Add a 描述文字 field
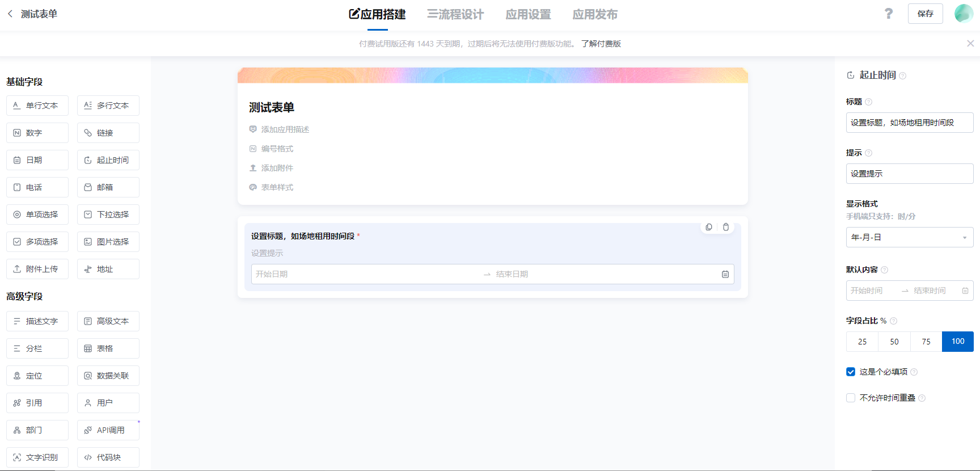The image size is (980, 471). [37, 321]
